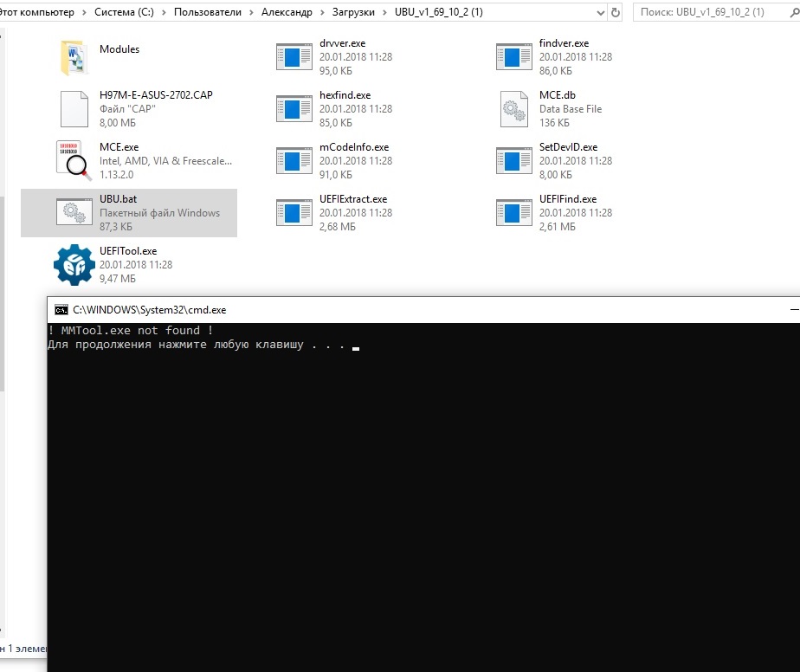Click the findver.exe file name

pos(564,43)
